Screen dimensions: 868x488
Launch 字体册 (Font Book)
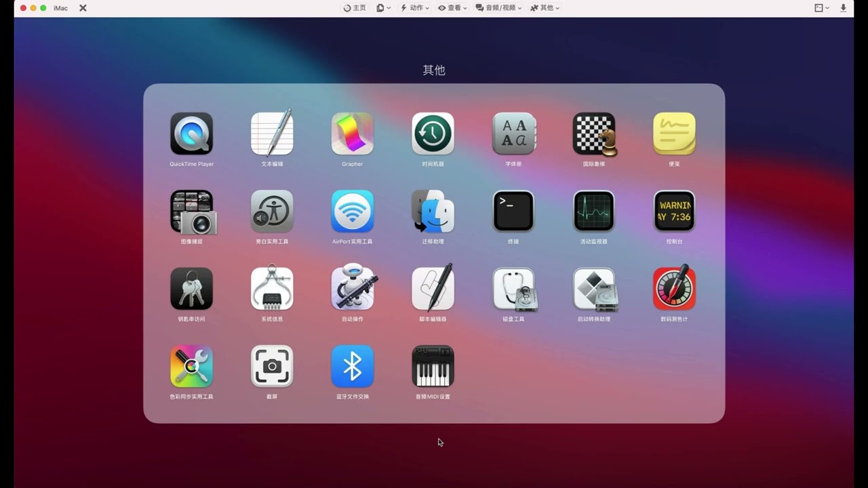coord(513,134)
